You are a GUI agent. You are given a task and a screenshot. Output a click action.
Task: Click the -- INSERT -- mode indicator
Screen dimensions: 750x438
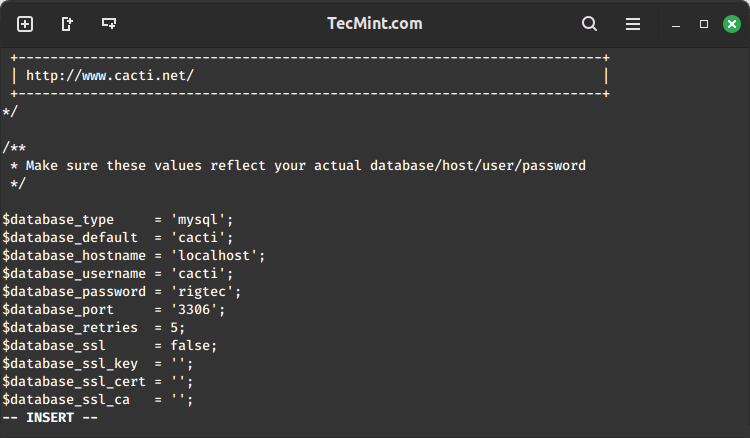[x=50, y=417]
